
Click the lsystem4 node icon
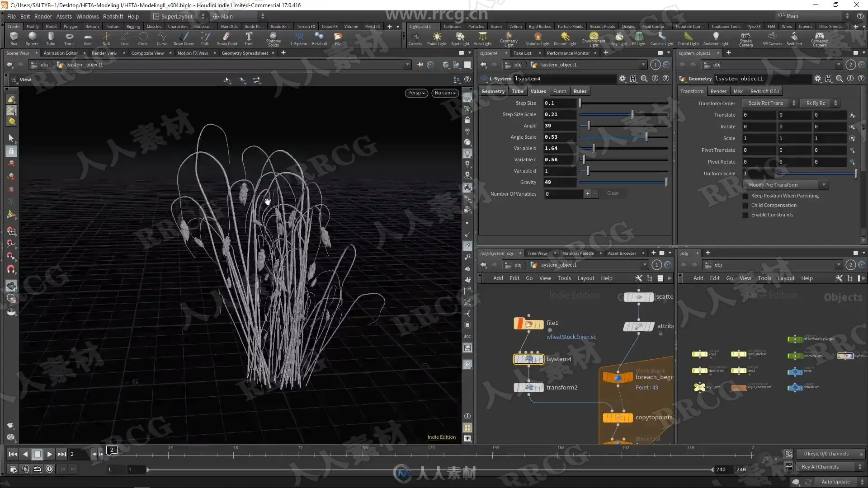pyautogui.click(x=528, y=359)
